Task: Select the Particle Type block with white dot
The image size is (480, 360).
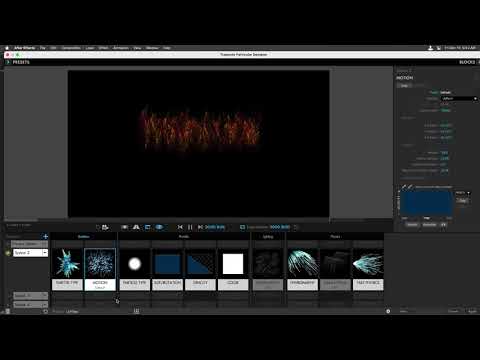Action: (x=135, y=264)
